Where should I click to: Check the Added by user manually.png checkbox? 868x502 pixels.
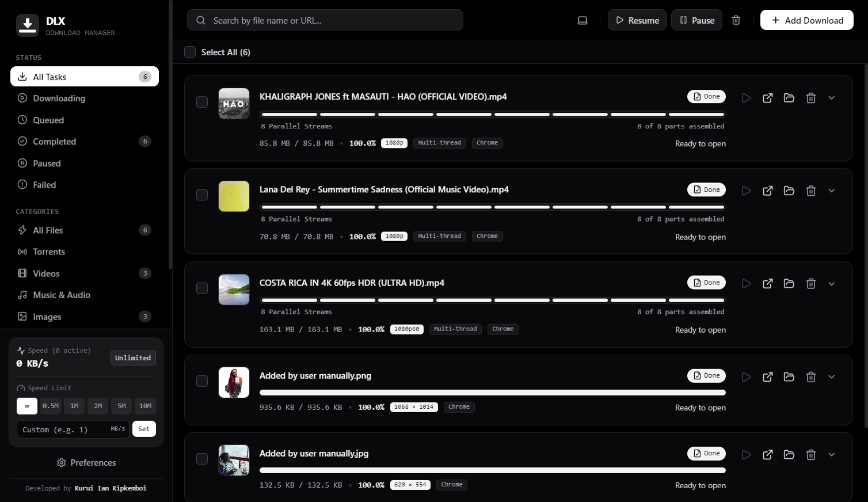point(202,381)
